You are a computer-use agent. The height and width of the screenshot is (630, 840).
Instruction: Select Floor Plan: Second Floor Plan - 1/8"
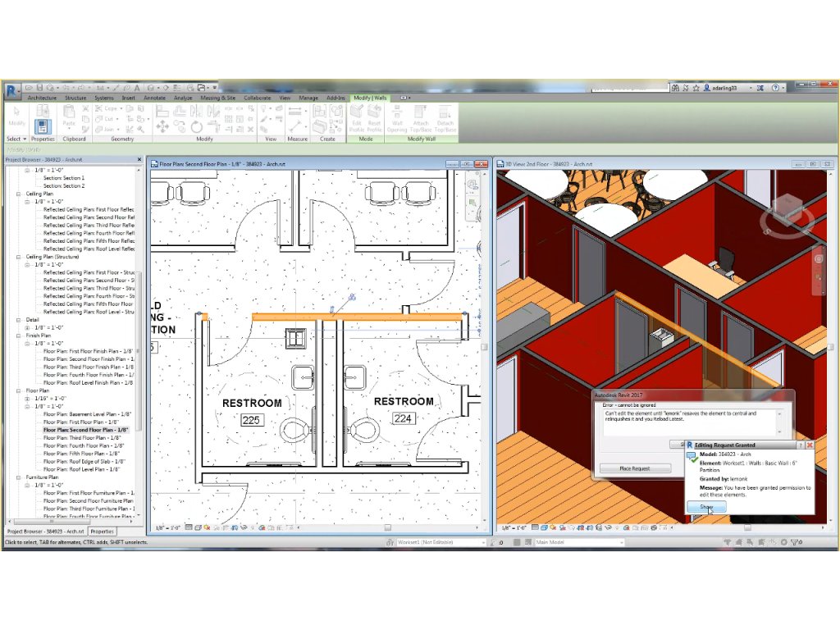pos(85,430)
